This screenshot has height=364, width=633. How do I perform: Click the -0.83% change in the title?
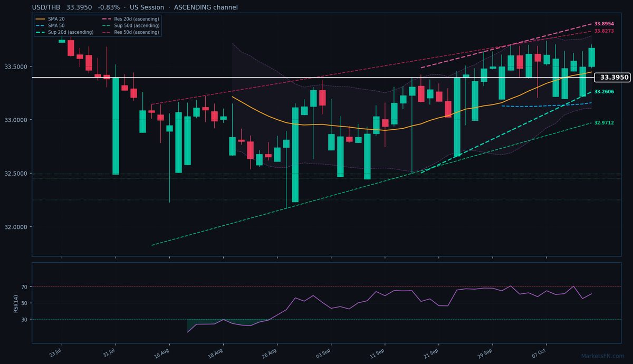click(109, 7)
